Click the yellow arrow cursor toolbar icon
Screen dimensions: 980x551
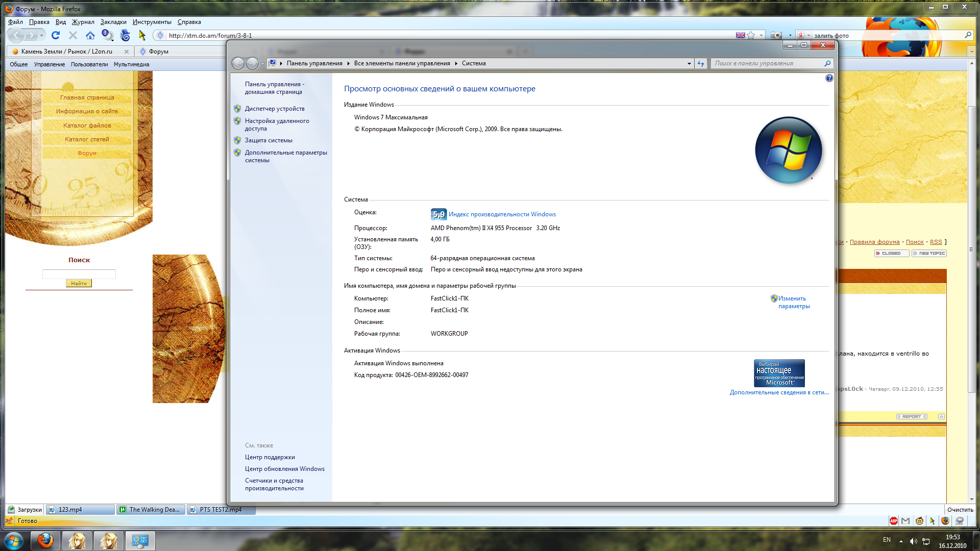(x=142, y=35)
